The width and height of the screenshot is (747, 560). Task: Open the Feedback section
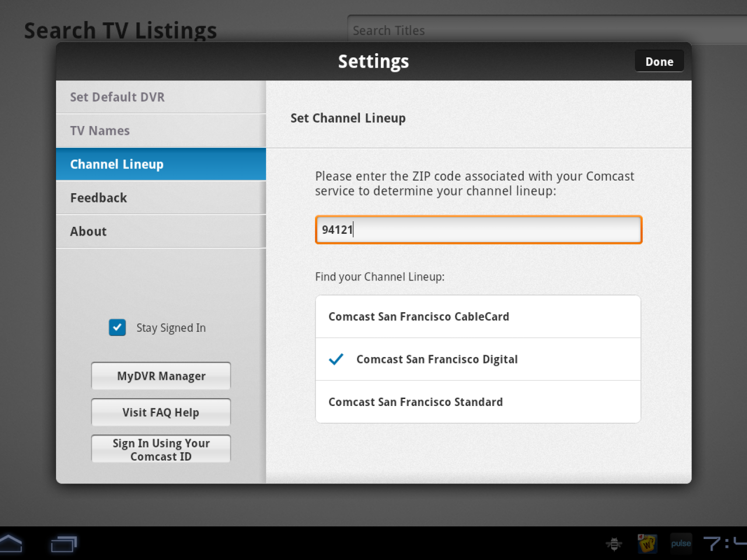click(x=161, y=198)
